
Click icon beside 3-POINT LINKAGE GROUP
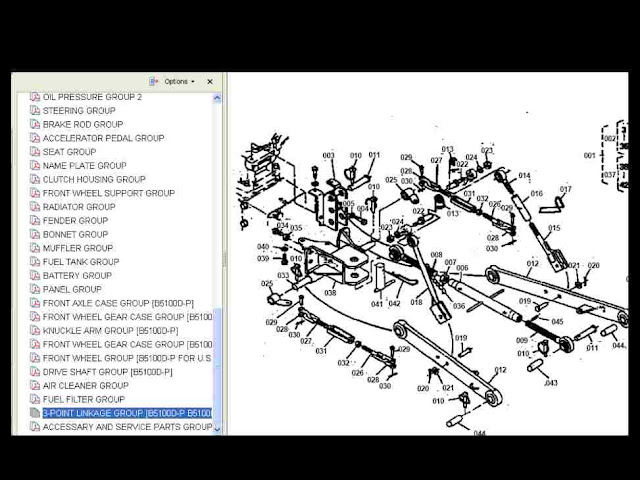pos(35,413)
